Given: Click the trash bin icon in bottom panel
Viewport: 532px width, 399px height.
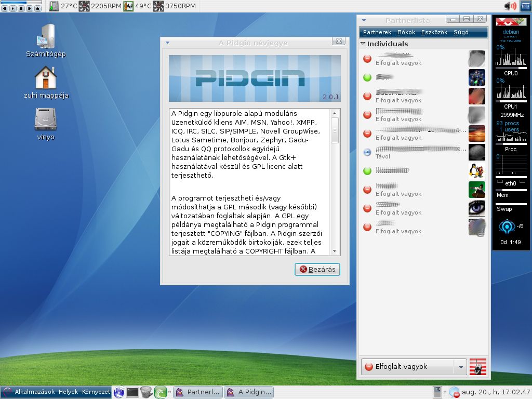Looking at the screenshot, I should [146, 392].
